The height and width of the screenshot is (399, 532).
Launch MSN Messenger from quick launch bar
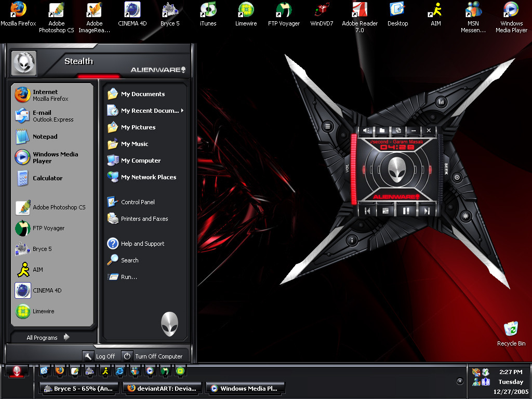(x=135, y=371)
